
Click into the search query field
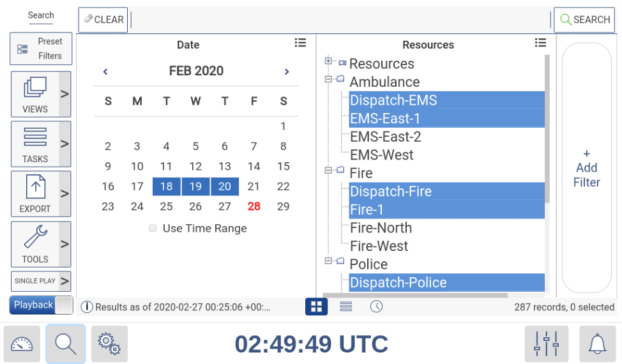[x=340, y=20]
